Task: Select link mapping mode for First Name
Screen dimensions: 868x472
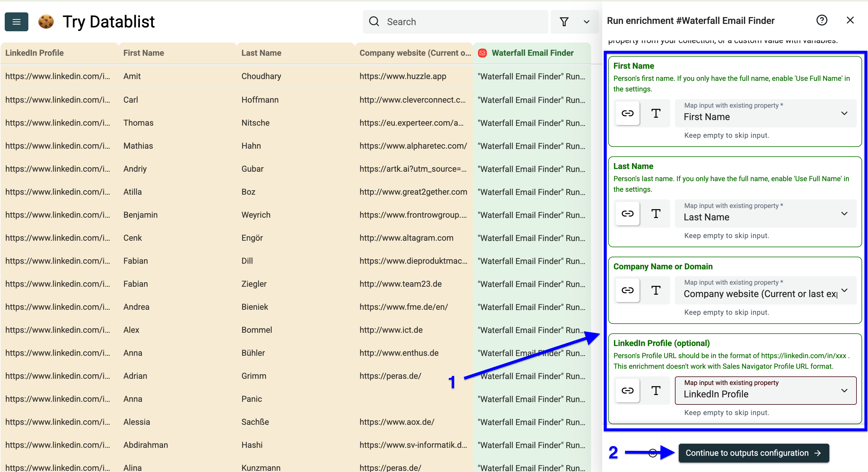Action: click(627, 114)
